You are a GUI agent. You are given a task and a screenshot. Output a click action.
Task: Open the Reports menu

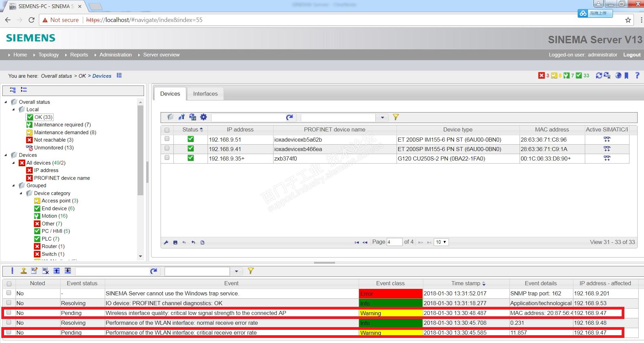[x=79, y=55]
